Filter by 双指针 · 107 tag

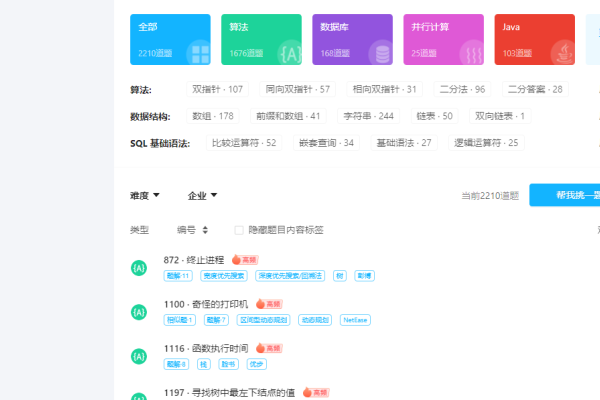pyautogui.click(x=217, y=89)
